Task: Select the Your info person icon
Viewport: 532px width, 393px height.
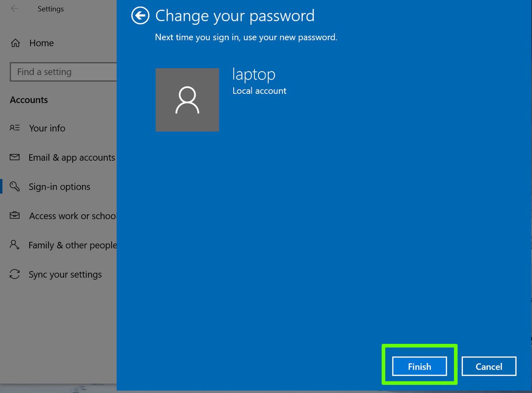Action: pyautogui.click(x=15, y=128)
